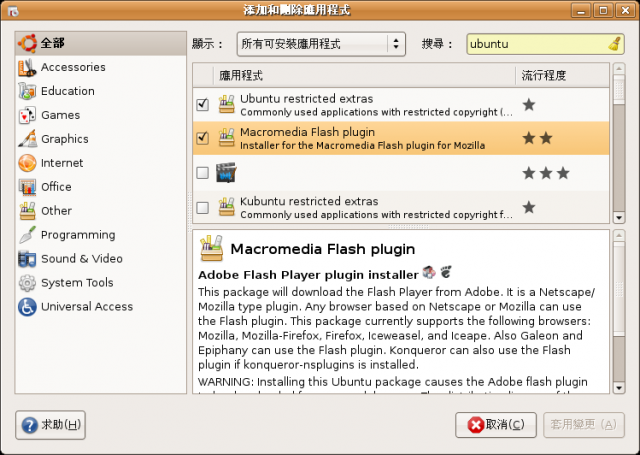The image size is (640, 455).
Task: Click the GNOME foot icon beside installer title
Action: coord(446,272)
